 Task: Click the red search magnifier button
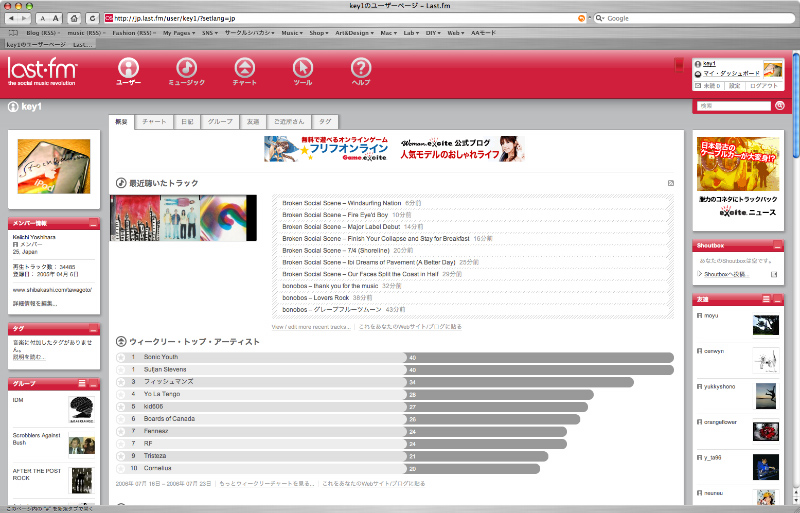click(x=780, y=106)
